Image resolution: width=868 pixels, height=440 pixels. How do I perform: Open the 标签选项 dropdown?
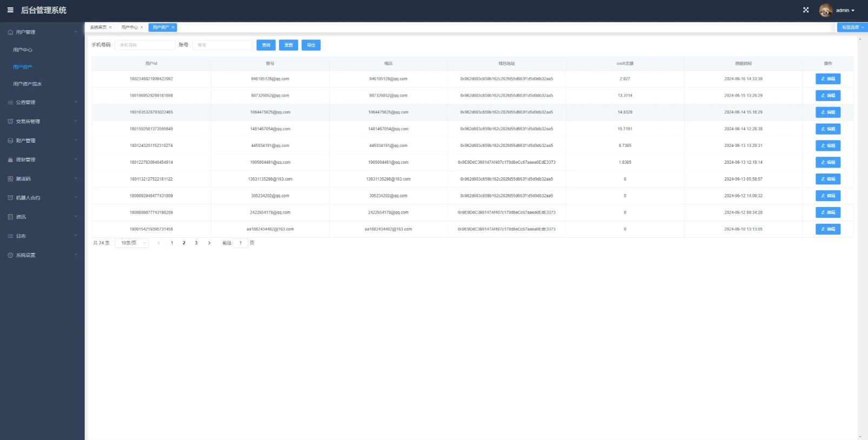(x=852, y=28)
